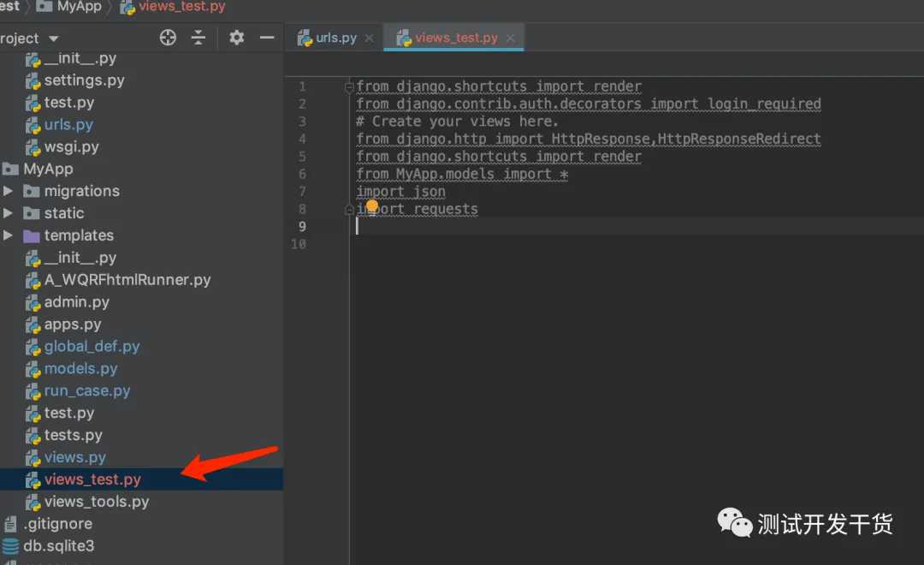Select the views_test.py editor tab

pyautogui.click(x=455, y=38)
